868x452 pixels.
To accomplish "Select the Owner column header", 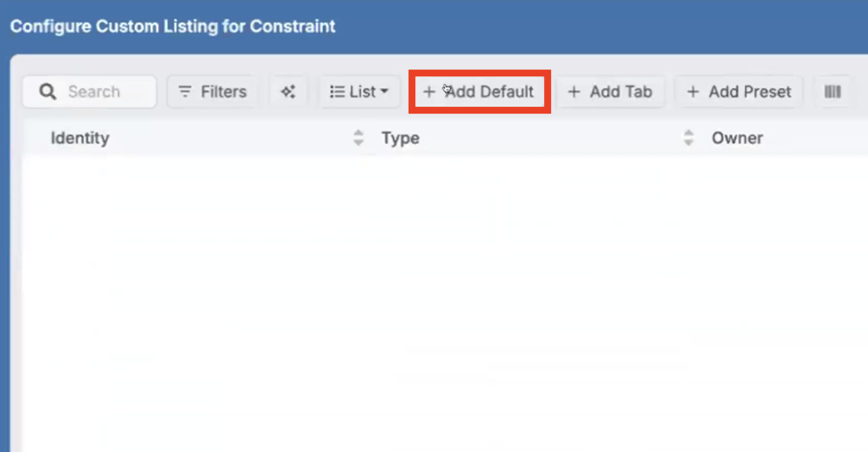I will (737, 138).
